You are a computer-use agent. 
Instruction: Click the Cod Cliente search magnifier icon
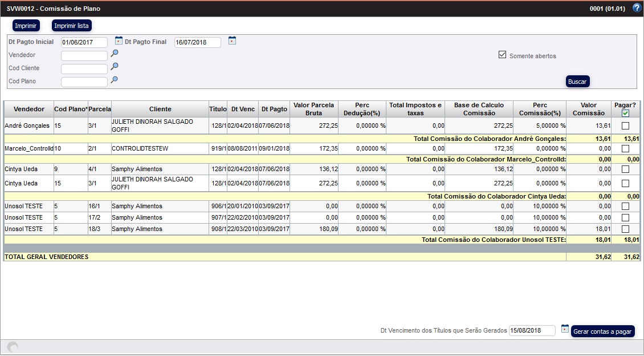(115, 67)
